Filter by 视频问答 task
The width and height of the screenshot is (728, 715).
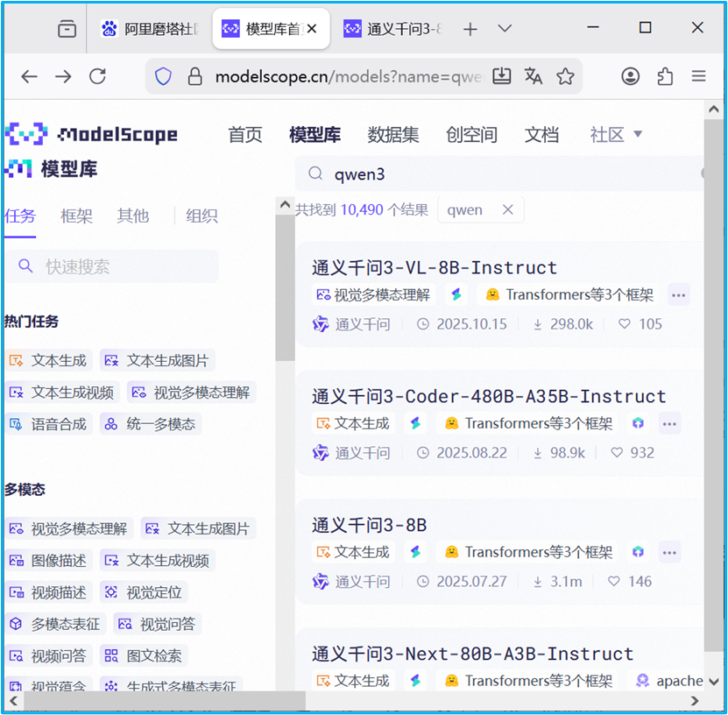pyautogui.click(x=49, y=655)
